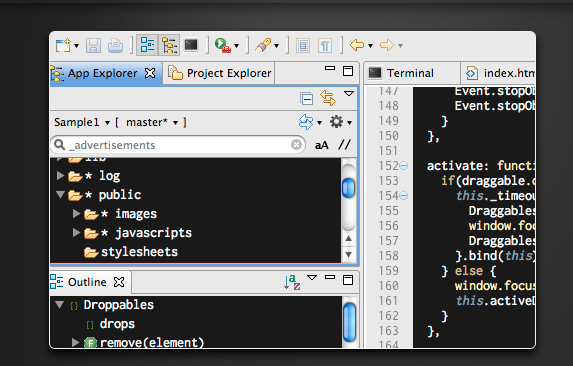573x366 pixels.
Task: Open the dropdown arrow beside New icon
Action: click(76, 46)
